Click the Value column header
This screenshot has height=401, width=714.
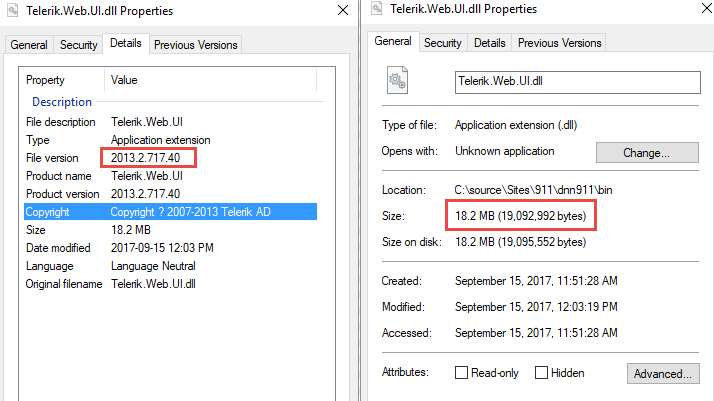(124, 80)
